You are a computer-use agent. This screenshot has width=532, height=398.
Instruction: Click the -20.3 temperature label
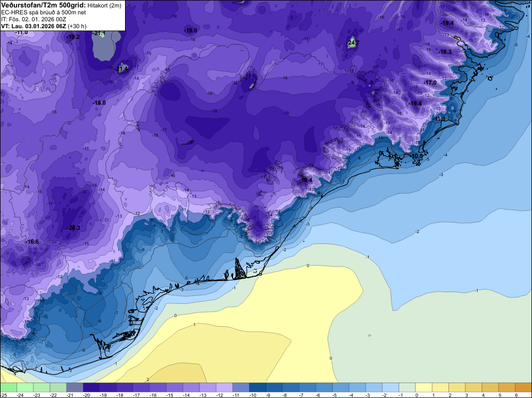[73, 228]
